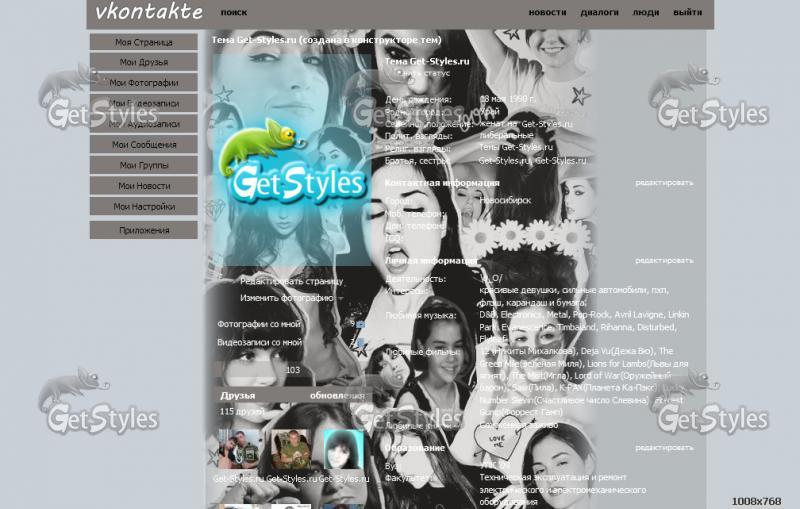
Task: Collapse the Личная информация section header
Action: [431, 261]
